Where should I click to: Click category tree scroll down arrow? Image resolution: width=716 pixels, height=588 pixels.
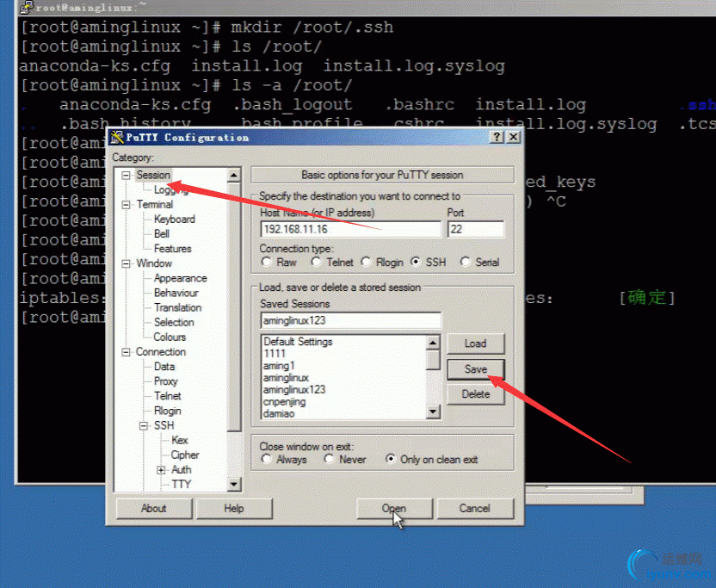pyautogui.click(x=234, y=485)
